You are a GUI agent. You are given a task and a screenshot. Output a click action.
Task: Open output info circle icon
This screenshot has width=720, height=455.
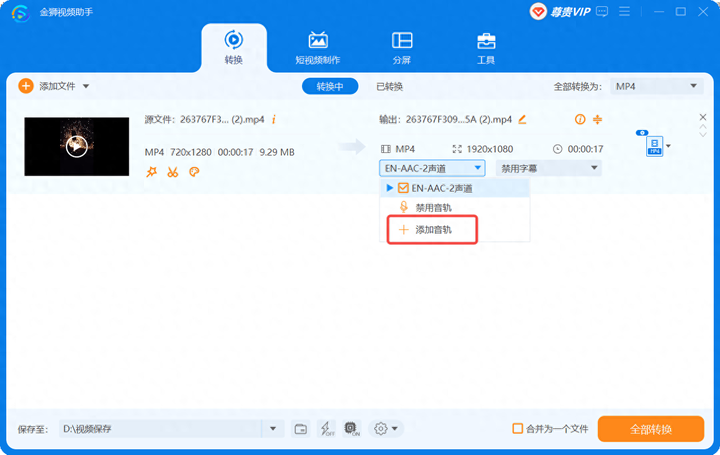(x=580, y=119)
